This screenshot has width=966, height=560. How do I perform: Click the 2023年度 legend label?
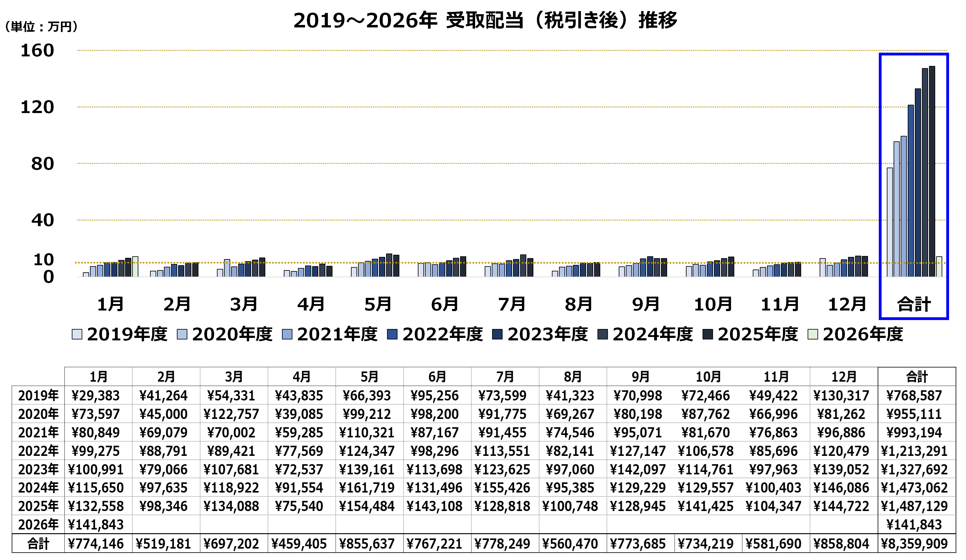click(548, 335)
